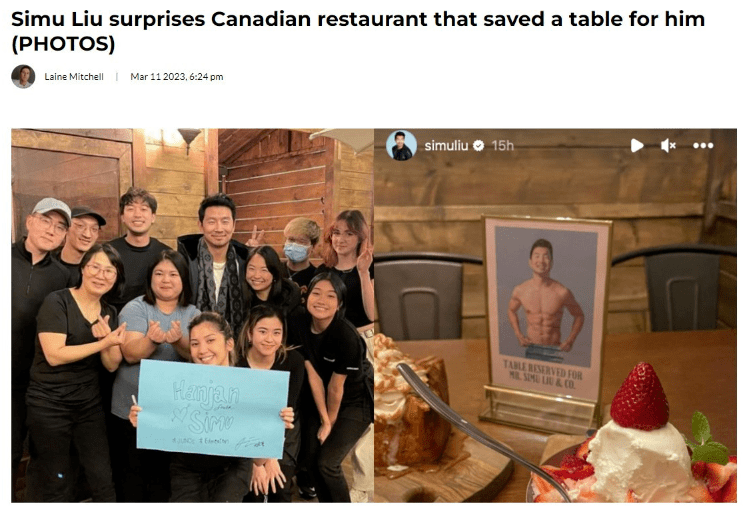Click the 15h story timestamp

502,146
